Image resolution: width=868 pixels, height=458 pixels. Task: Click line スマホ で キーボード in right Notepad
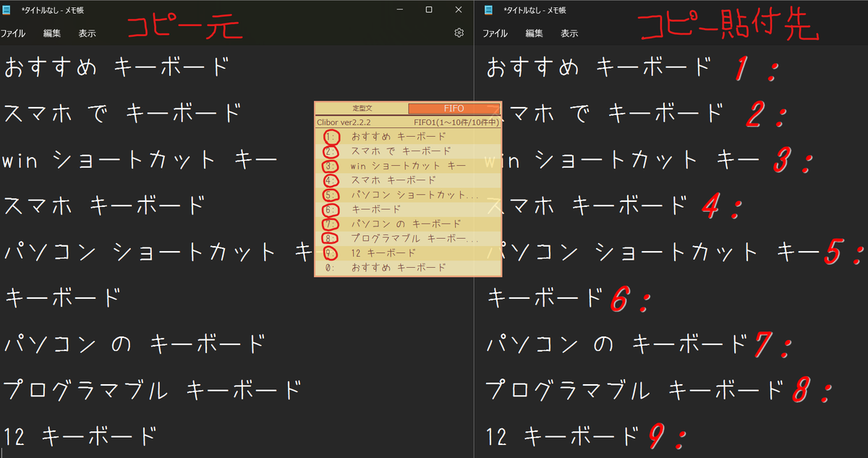click(605, 113)
